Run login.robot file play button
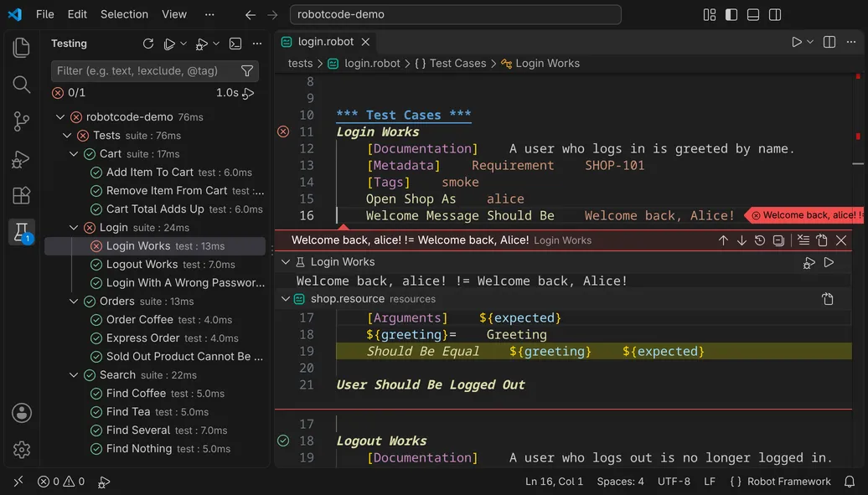Viewport: 868px width, 495px height. click(x=796, y=42)
